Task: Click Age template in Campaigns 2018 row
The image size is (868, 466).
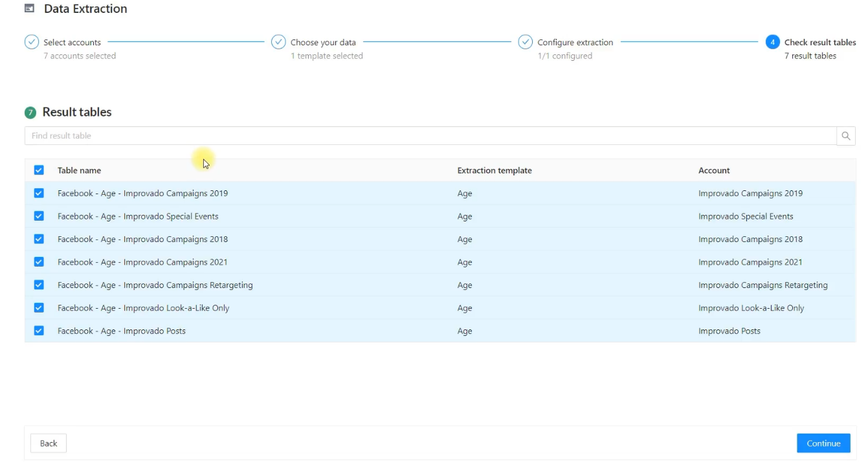Action: [465, 239]
